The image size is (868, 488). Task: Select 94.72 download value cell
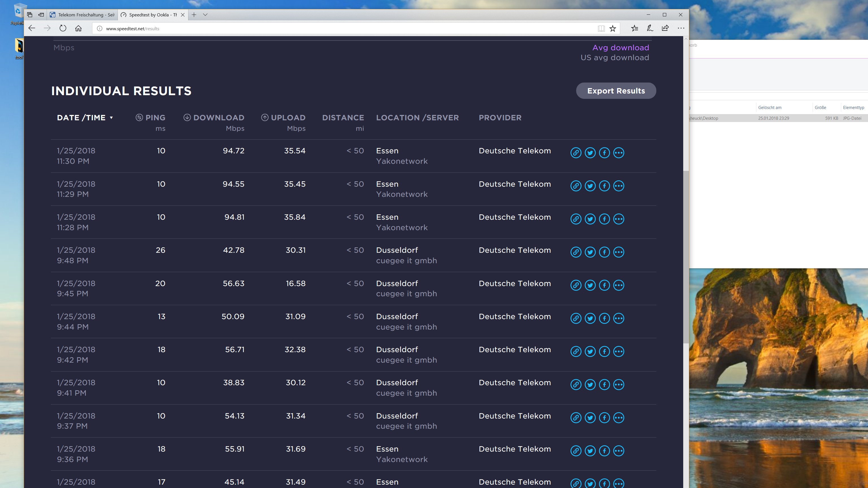[233, 151]
